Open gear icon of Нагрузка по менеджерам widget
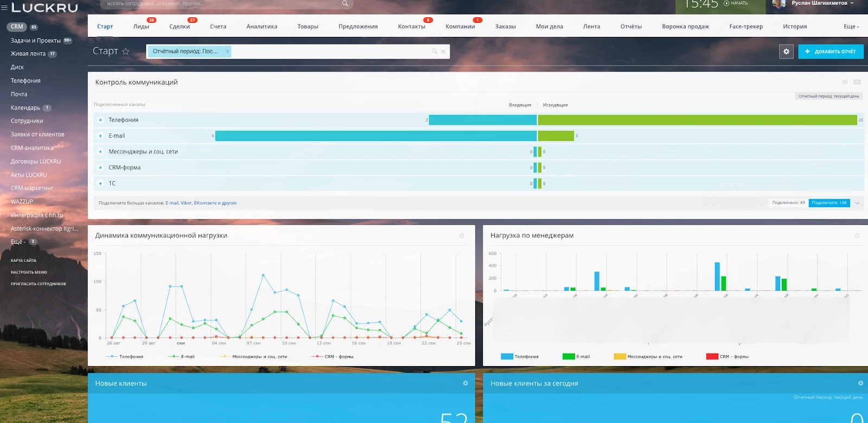The width and height of the screenshot is (868, 423). [x=857, y=236]
